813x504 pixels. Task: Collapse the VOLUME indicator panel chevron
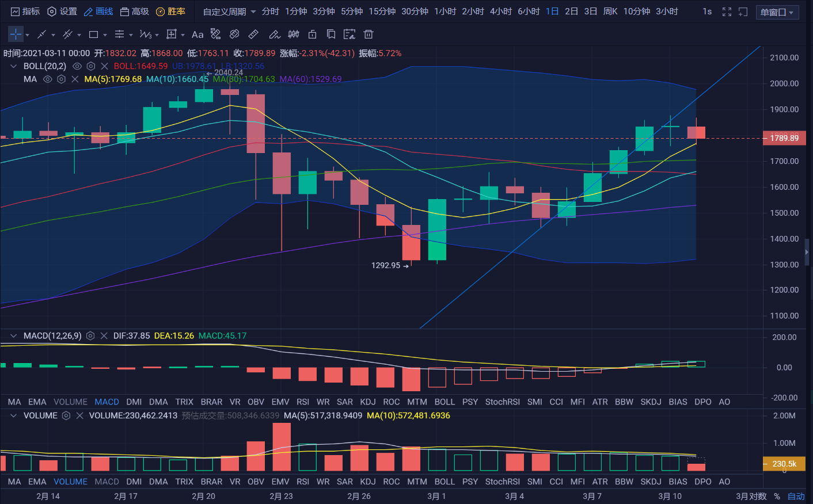pyautogui.click(x=13, y=415)
